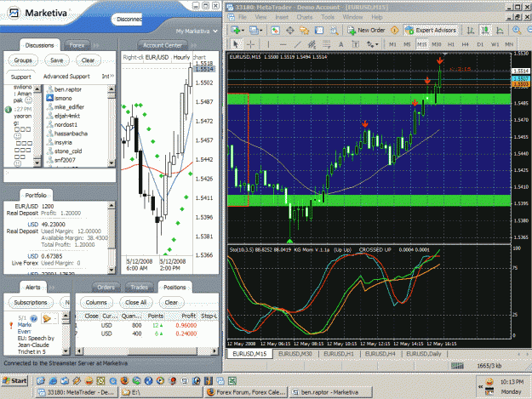
Task: Click Clear button in Discussions panel
Action: [x=88, y=60]
